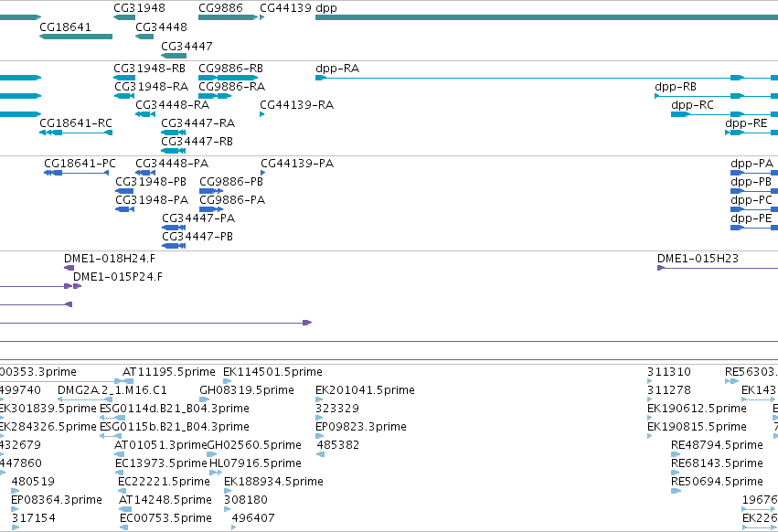The height and width of the screenshot is (532, 778).
Task: Select transcript CG31948-RA
Action: [x=152, y=86]
